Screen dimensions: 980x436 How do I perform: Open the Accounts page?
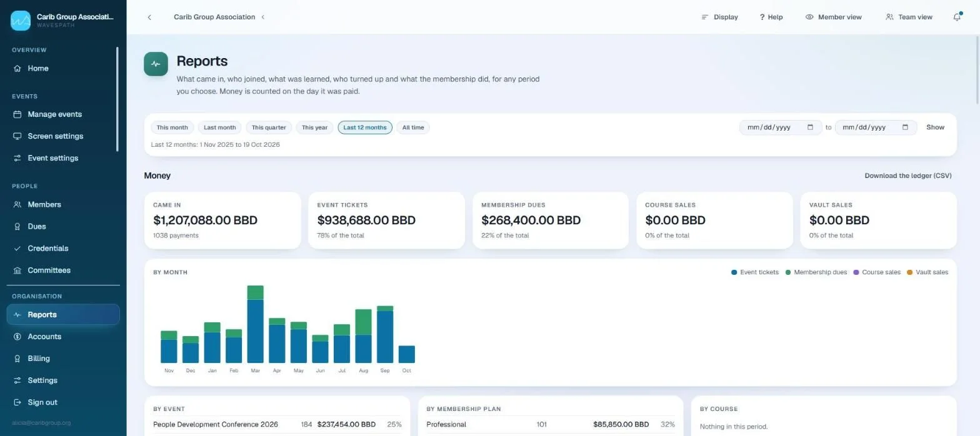pos(62,337)
